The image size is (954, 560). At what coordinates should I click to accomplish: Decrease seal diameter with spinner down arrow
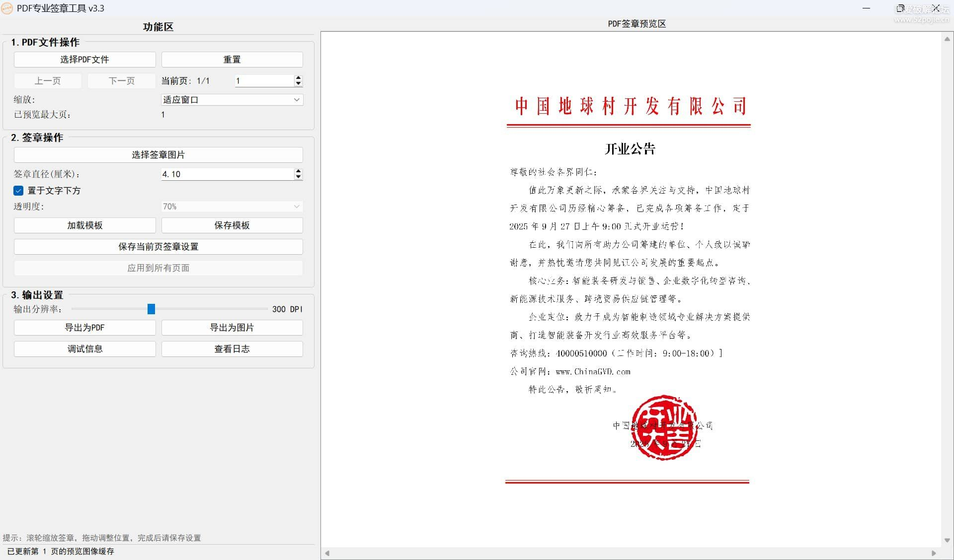(x=298, y=177)
